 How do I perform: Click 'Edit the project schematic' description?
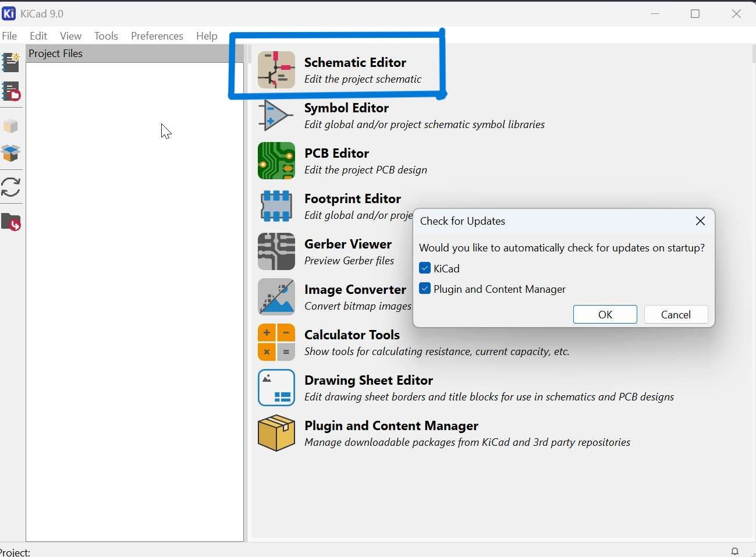coord(363,79)
